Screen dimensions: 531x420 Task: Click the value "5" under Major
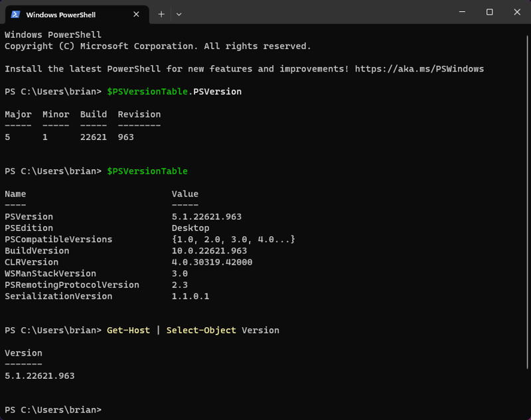7,137
